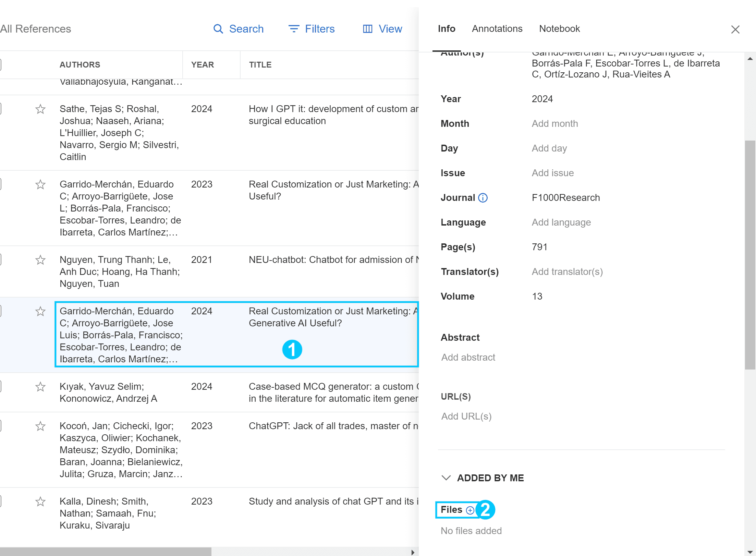Image resolution: width=756 pixels, height=556 pixels.
Task: Tick checkbox for 2024 Garrido-Merchán row
Action: pyautogui.click(x=0, y=311)
